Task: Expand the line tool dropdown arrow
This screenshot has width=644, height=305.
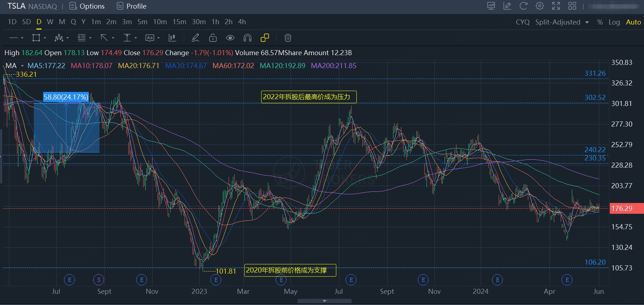Action: coord(22,38)
